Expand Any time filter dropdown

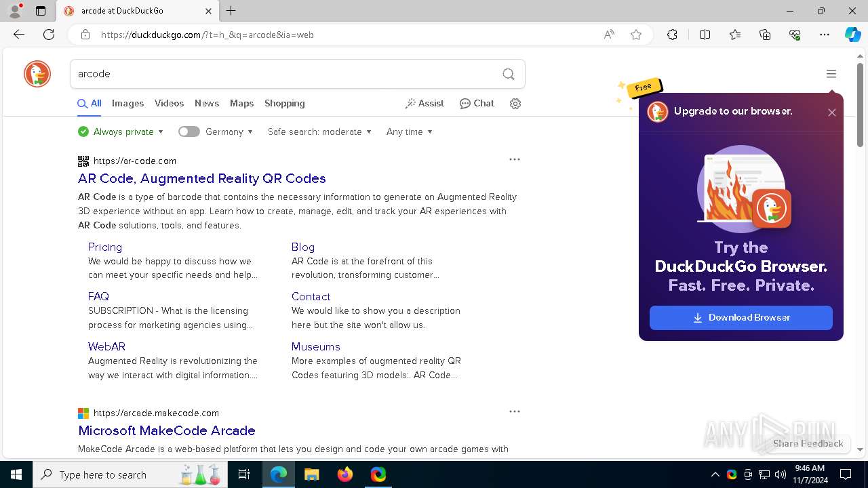click(410, 131)
